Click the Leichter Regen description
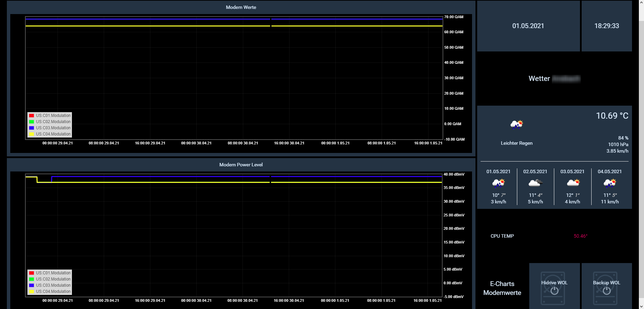Image resolution: width=644 pixels, height=309 pixels. [x=517, y=143]
